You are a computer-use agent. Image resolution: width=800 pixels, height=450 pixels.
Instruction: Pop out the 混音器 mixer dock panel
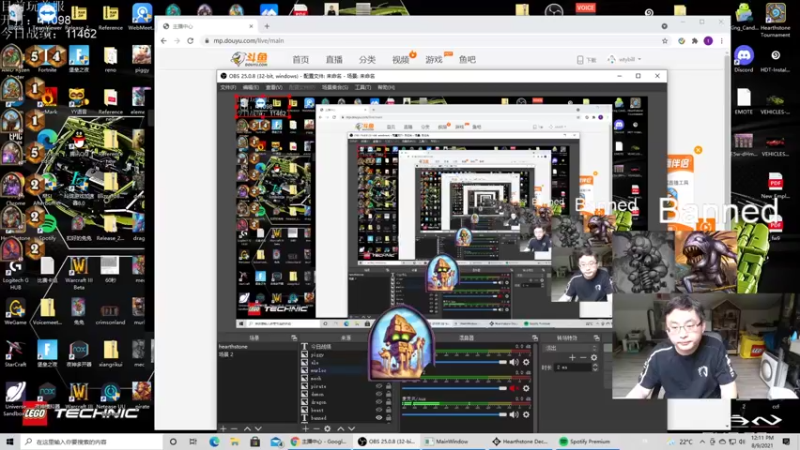point(535,338)
